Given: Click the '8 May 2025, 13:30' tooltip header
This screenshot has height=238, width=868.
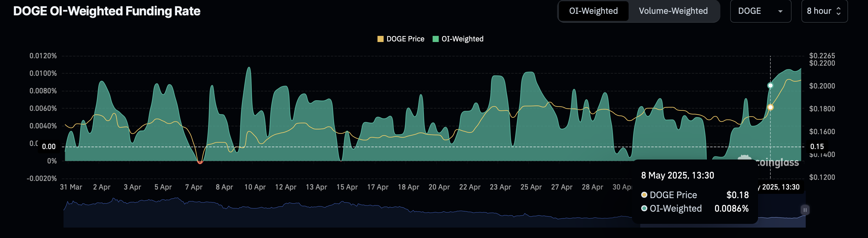Looking at the screenshot, I should pos(678,175).
